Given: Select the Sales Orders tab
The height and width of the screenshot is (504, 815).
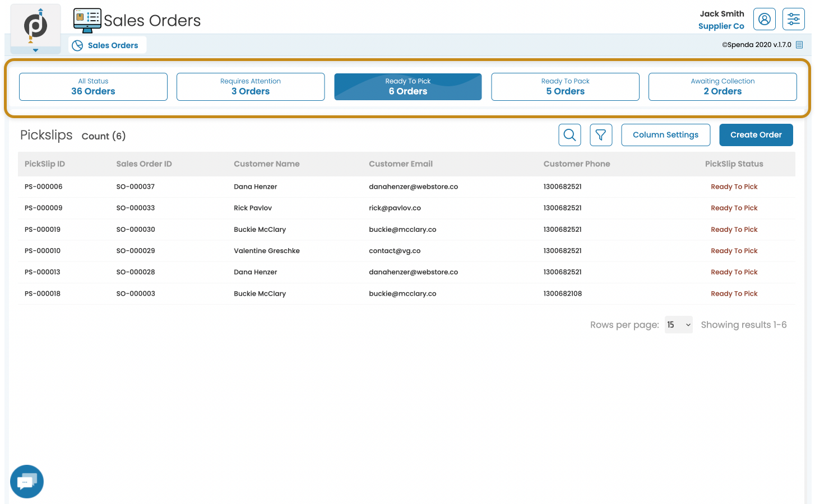Looking at the screenshot, I should (108, 45).
